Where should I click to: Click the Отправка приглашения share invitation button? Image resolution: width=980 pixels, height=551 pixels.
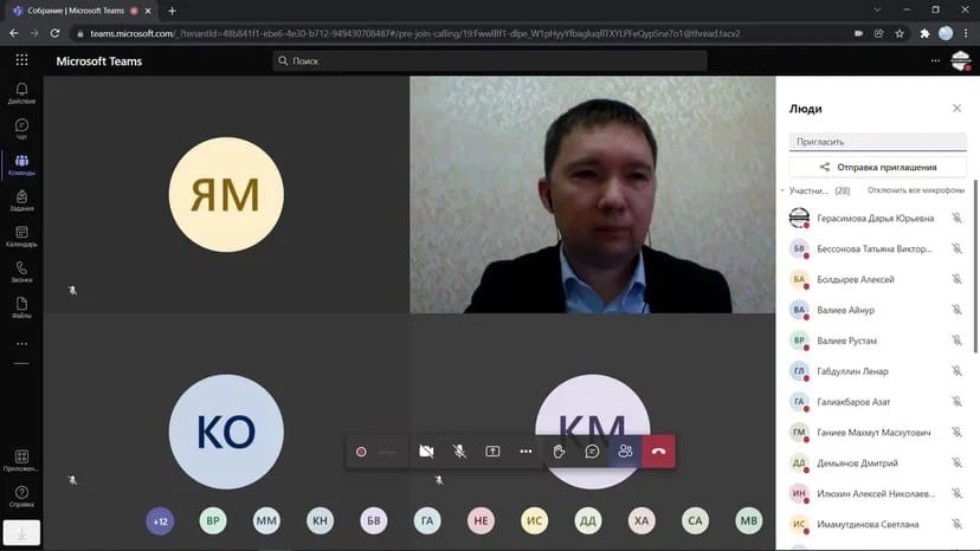click(x=877, y=167)
